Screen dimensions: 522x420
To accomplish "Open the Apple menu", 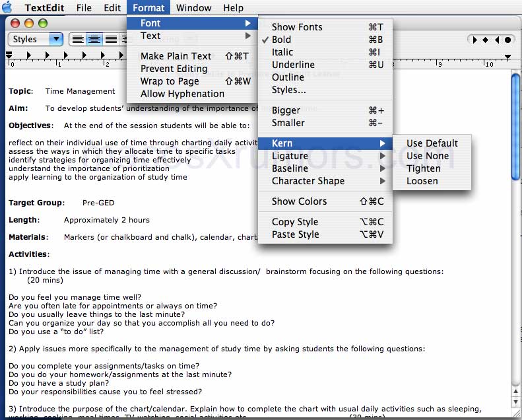I will 7,7.
